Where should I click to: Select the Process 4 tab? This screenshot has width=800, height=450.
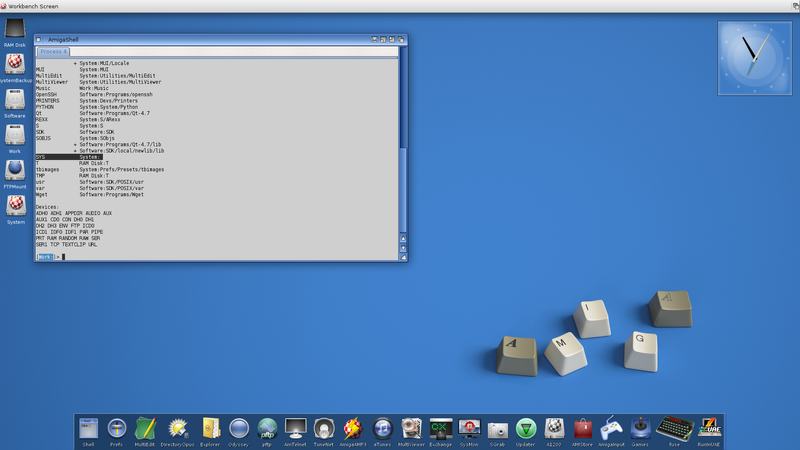pyautogui.click(x=52, y=52)
